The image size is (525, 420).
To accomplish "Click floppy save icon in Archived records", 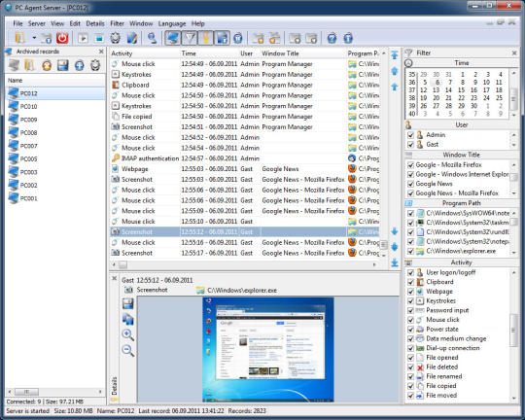I will (x=62, y=65).
